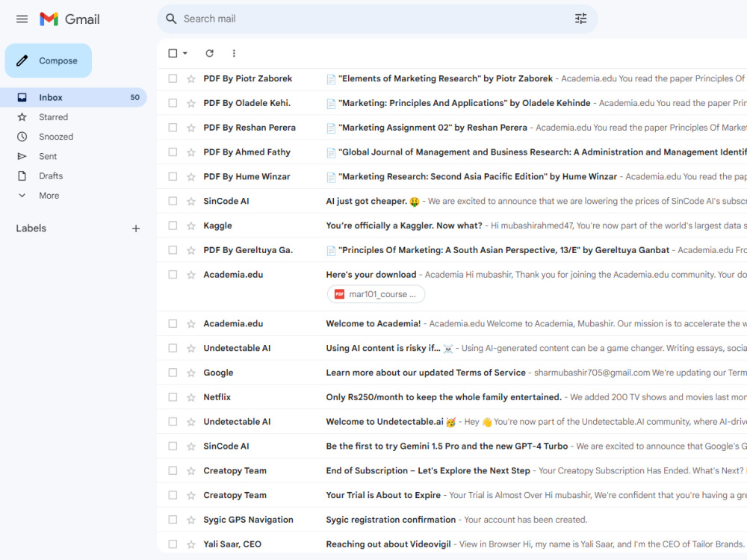The height and width of the screenshot is (560, 747).
Task: Click the document icon in Gereltuya Ganbat email
Action: [x=331, y=250]
